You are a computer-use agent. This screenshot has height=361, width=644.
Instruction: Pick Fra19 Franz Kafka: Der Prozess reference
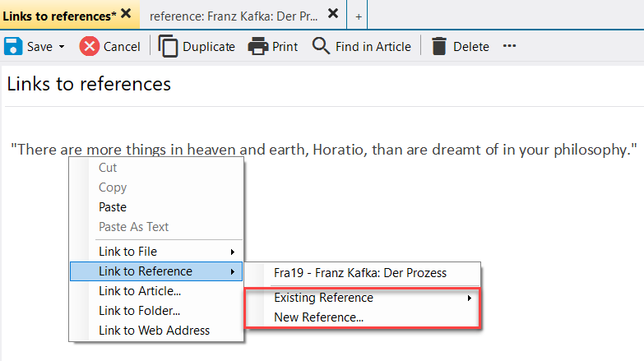coord(360,273)
